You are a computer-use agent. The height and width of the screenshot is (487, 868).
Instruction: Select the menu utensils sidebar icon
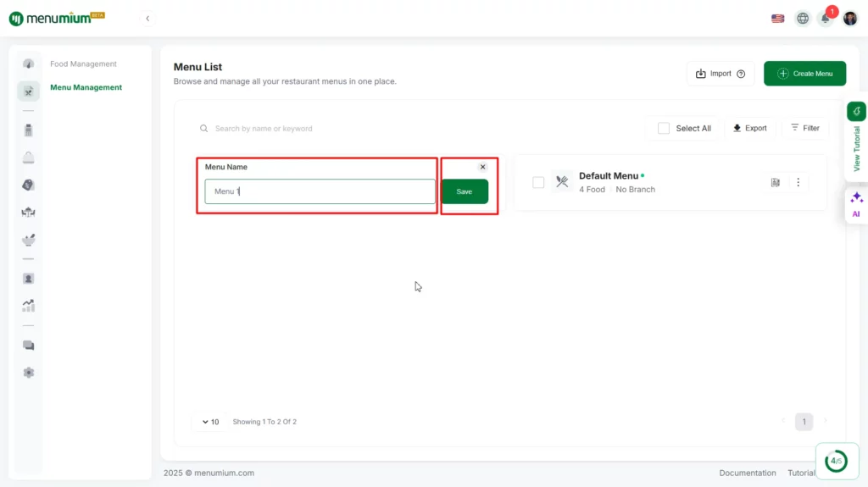tap(28, 91)
